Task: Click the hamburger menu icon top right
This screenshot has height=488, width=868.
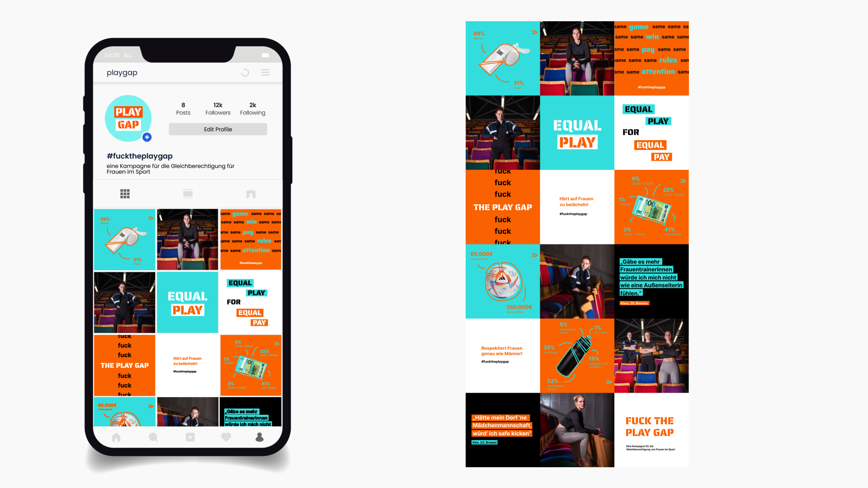Action: (x=265, y=73)
